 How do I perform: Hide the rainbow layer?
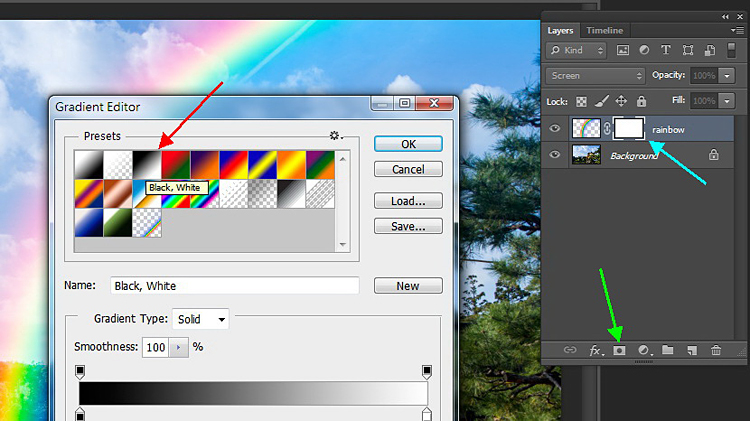tap(555, 128)
